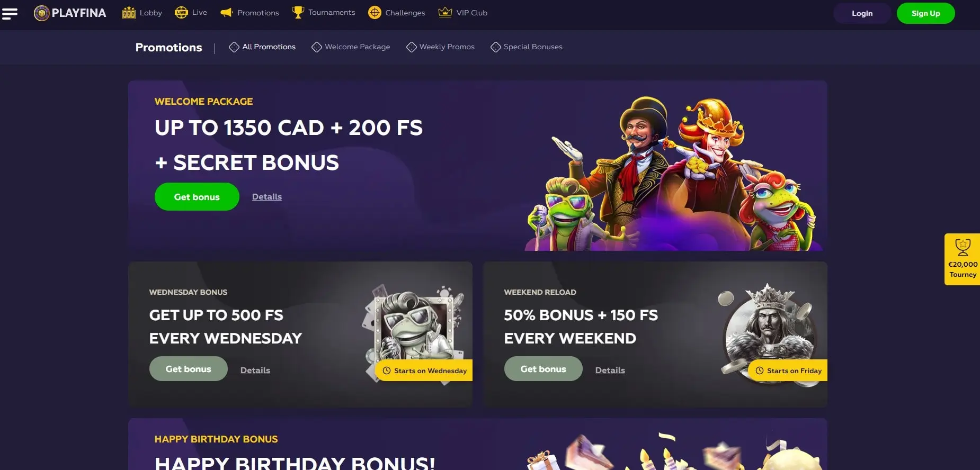Click the Playfina logo
This screenshot has width=980, height=470.
(x=70, y=13)
